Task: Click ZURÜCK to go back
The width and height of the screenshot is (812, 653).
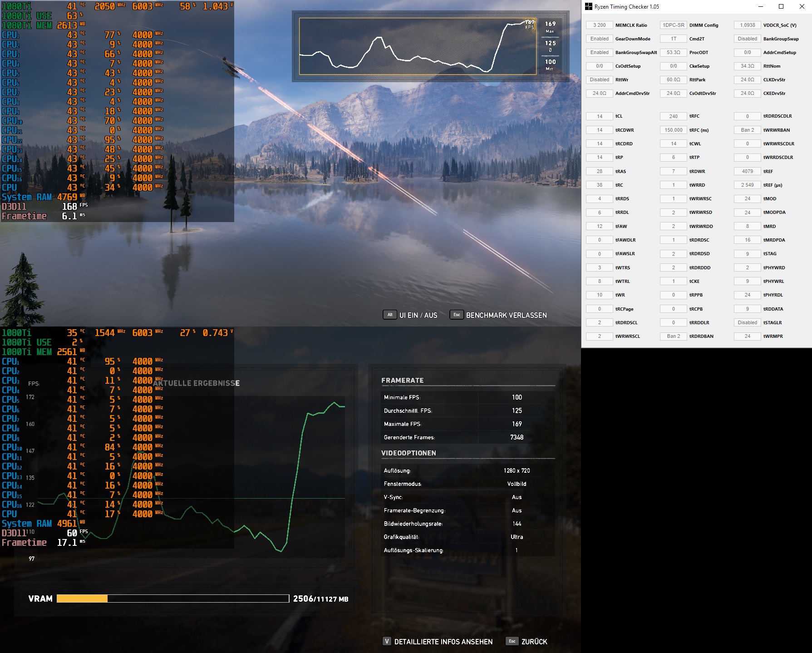Action: (534, 642)
